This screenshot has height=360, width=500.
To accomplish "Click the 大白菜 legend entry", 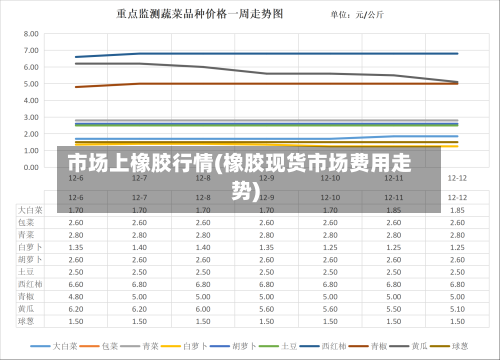I will [x=54, y=346].
